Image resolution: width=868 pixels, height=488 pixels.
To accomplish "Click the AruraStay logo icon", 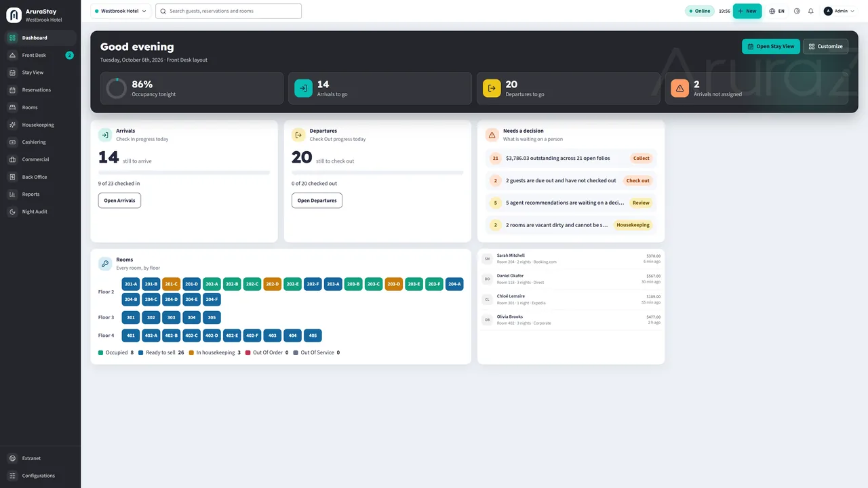I will (x=14, y=15).
